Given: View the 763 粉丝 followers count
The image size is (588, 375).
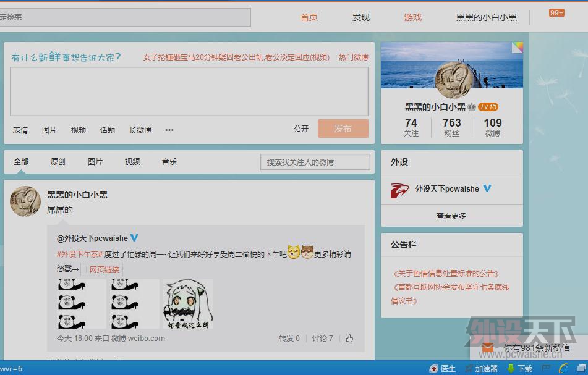Looking at the screenshot, I should click(452, 127).
